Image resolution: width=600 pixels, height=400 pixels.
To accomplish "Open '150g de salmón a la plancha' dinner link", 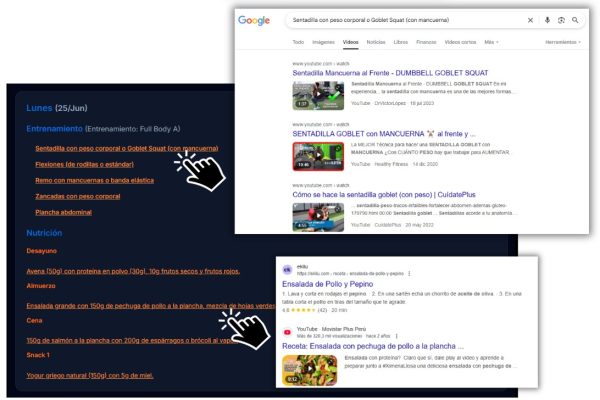I will (131, 340).
